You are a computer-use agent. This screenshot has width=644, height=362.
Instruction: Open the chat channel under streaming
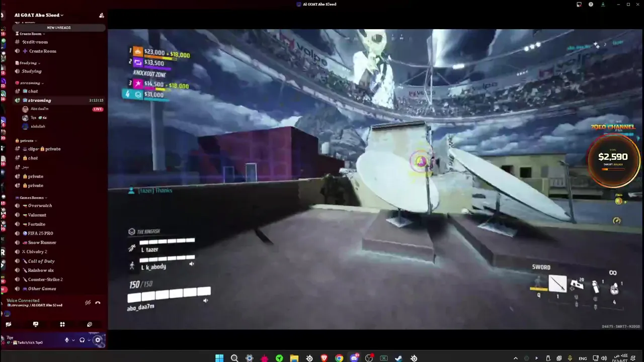(59, 91)
